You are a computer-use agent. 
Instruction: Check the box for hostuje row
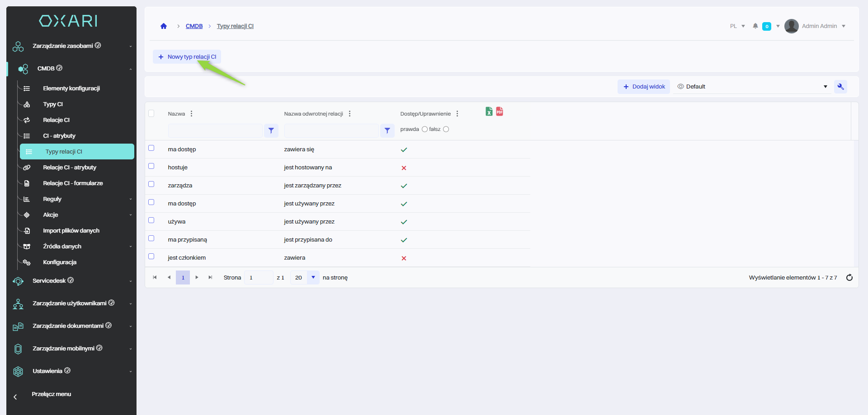point(151,166)
